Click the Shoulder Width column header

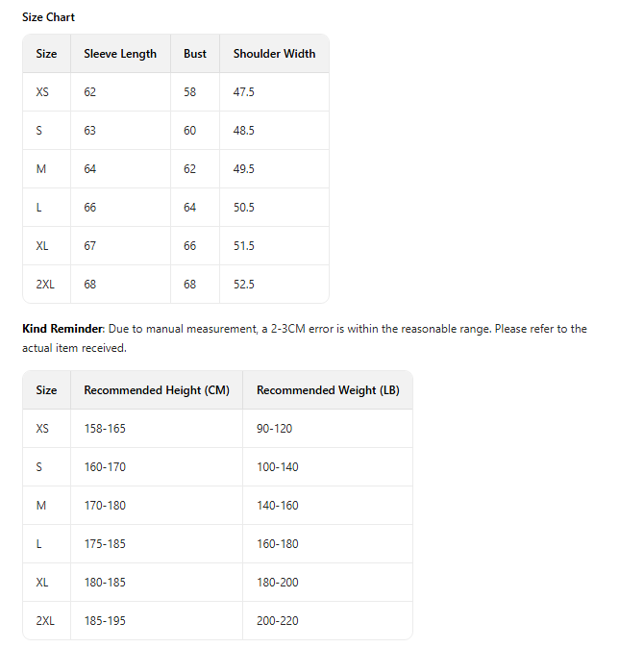click(274, 54)
